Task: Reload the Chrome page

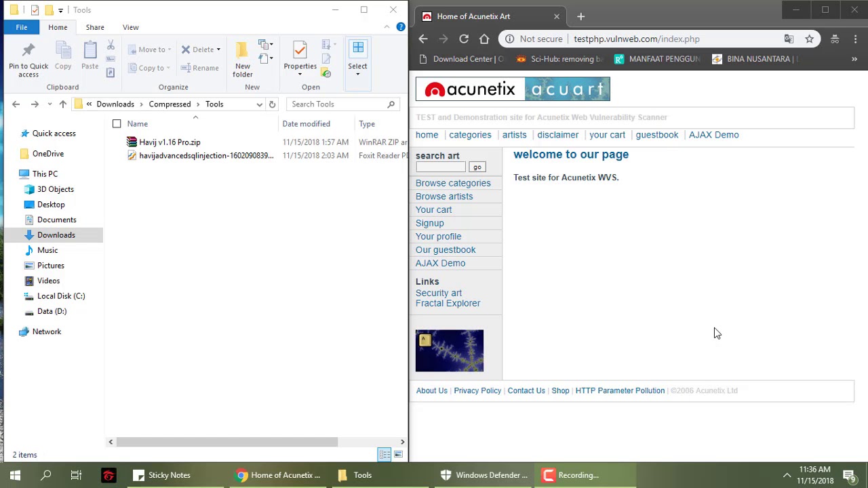Action: point(464,39)
